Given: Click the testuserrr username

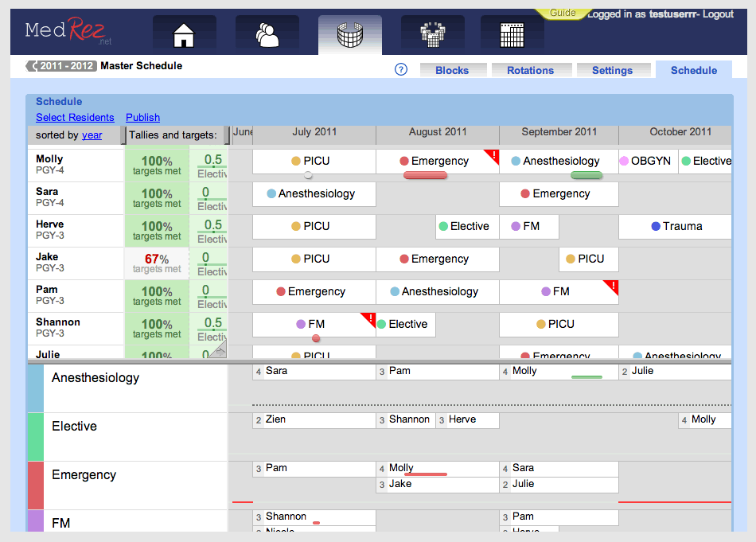Looking at the screenshot, I should [x=673, y=14].
